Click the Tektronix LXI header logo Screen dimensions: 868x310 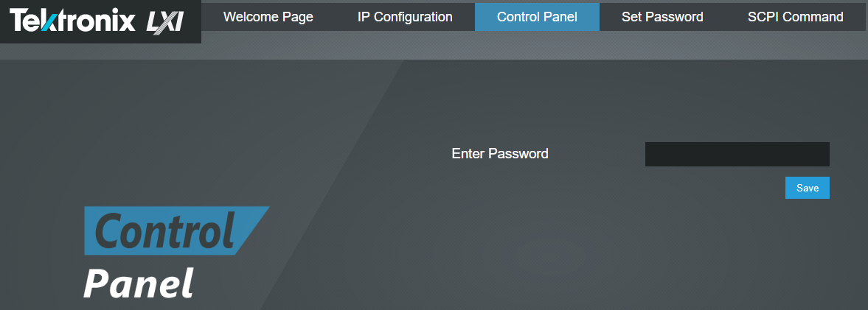[100, 21]
